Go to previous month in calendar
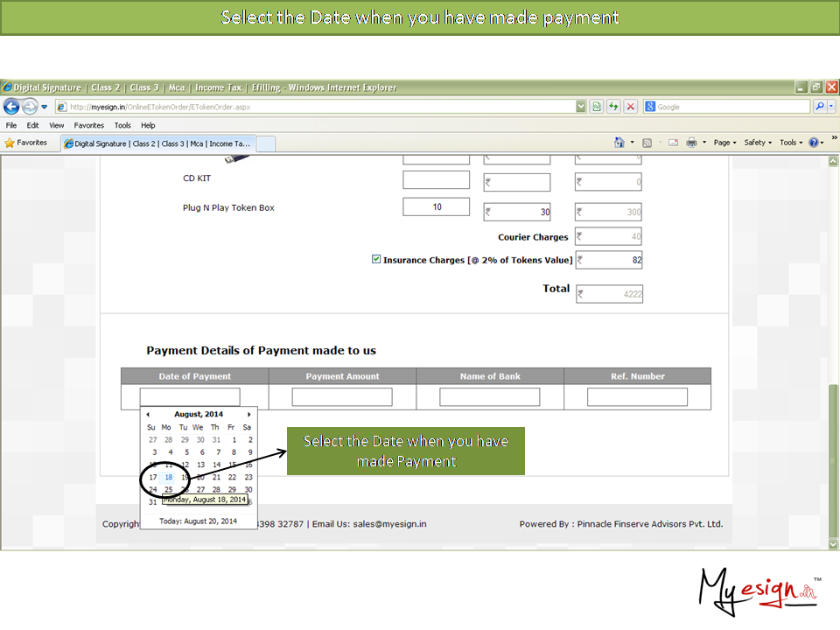840x630 pixels. coord(148,414)
